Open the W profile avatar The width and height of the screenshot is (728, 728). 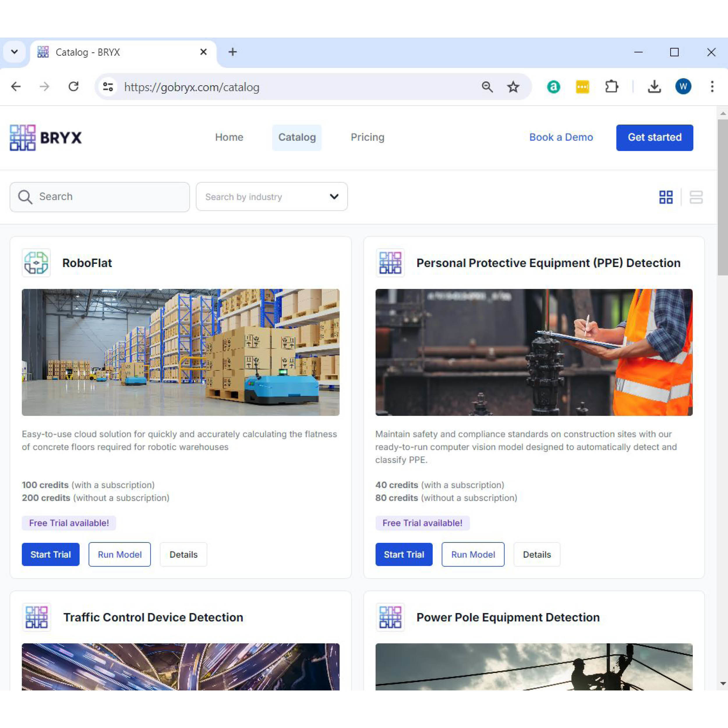coord(683,87)
